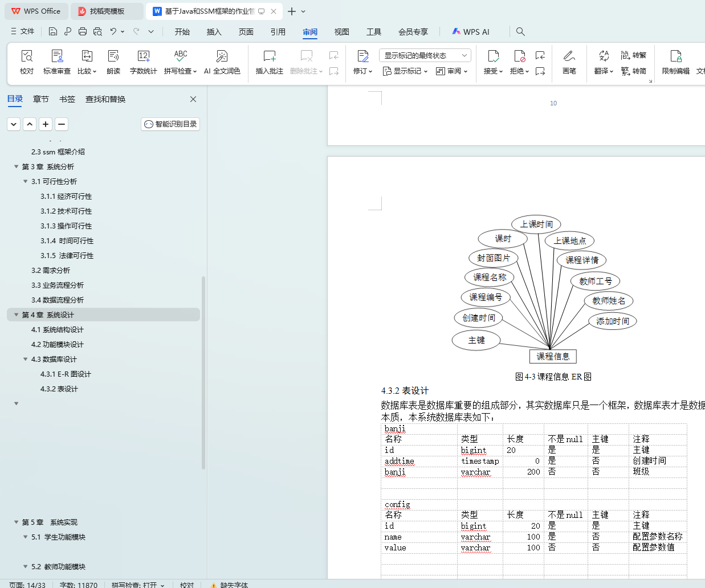This screenshot has height=588, width=705.
Task: Open the 插入 ribbon tab
Action: (214, 32)
